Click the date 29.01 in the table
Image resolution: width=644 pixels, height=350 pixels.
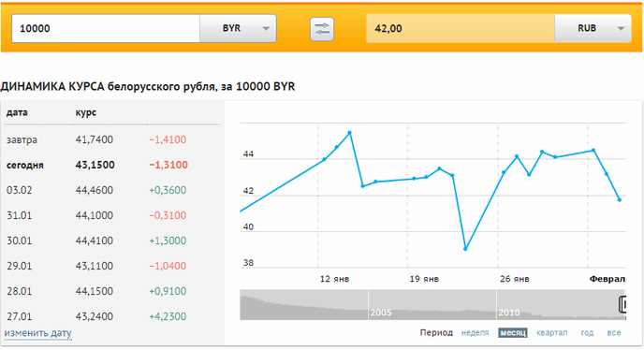(19, 266)
